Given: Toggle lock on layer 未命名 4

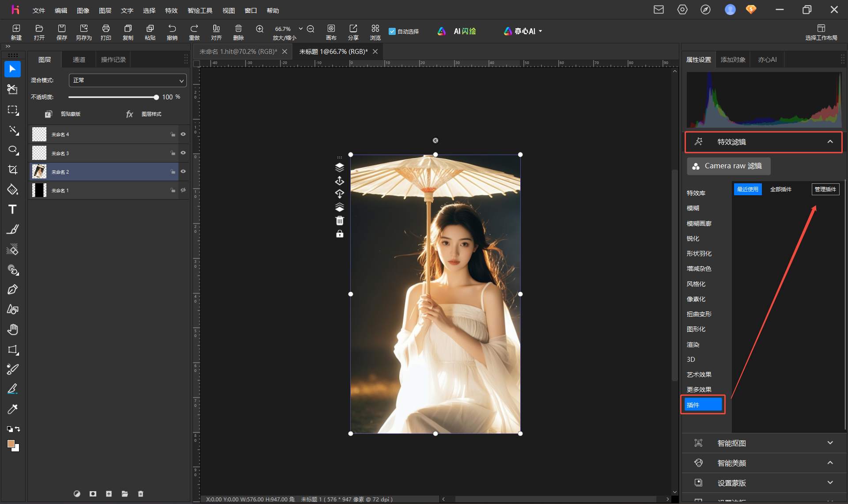Looking at the screenshot, I should [x=173, y=134].
